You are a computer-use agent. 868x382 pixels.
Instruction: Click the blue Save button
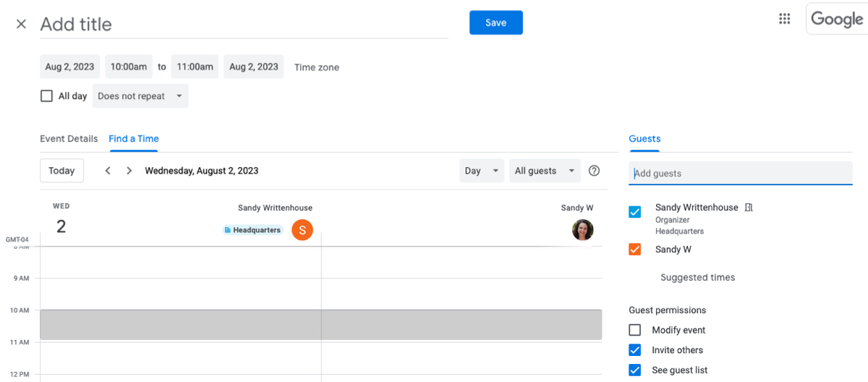[x=495, y=22]
